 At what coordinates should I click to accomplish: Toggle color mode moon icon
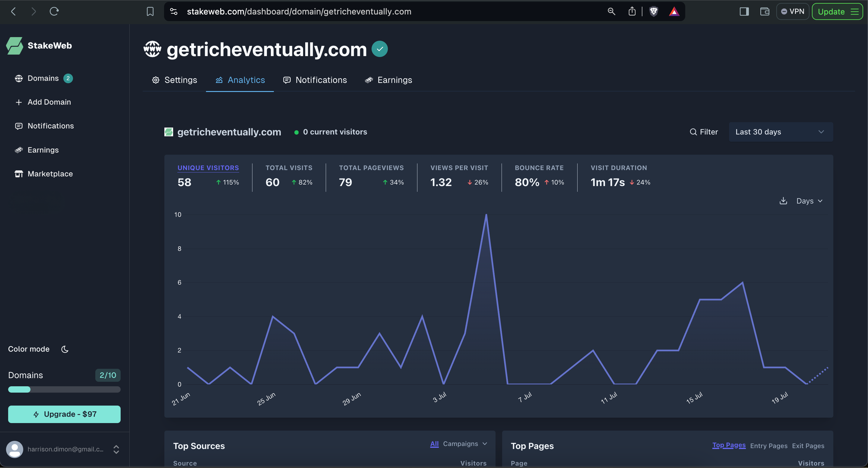pyautogui.click(x=65, y=349)
